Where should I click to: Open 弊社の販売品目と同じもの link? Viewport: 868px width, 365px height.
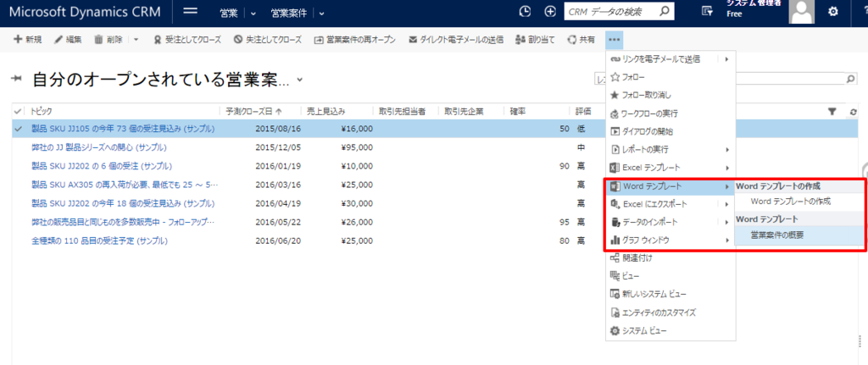[123, 223]
